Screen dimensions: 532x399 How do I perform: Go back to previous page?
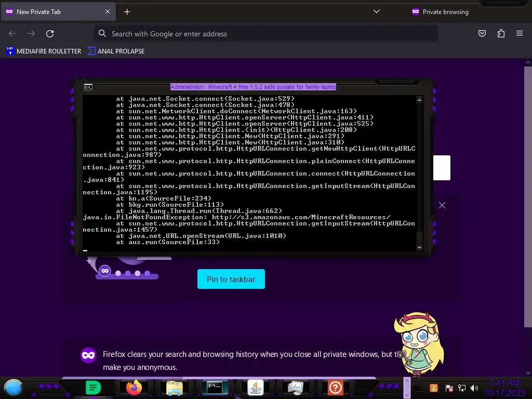coord(12,34)
